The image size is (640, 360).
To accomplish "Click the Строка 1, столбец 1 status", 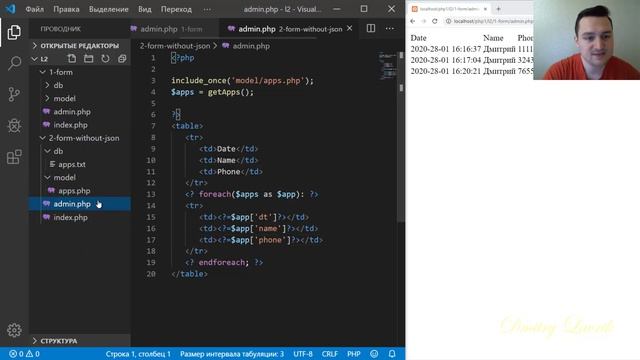I will point(138,354).
